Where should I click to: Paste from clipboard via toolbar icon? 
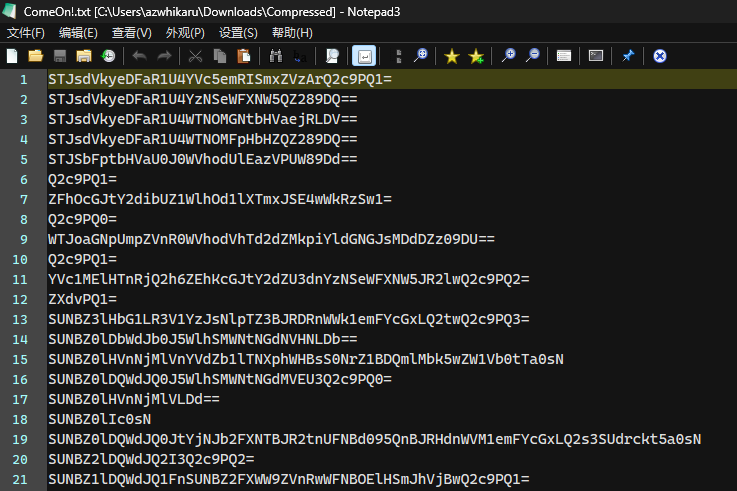click(244, 56)
